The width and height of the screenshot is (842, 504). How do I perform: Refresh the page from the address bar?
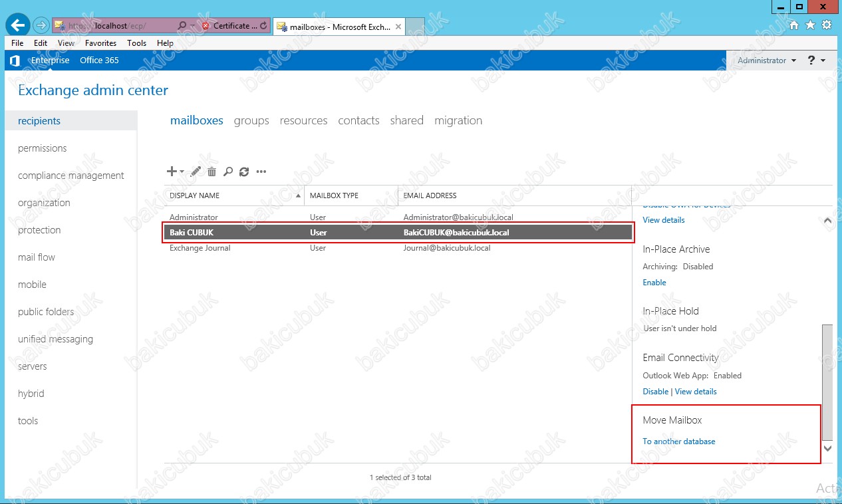[x=264, y=26]
